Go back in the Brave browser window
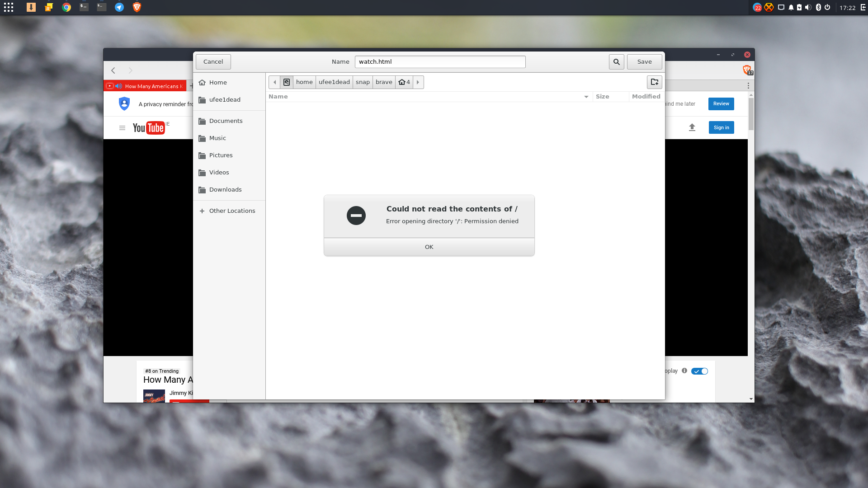The width and height of the screenshot is (868, 488). click(x=113, y=70)
